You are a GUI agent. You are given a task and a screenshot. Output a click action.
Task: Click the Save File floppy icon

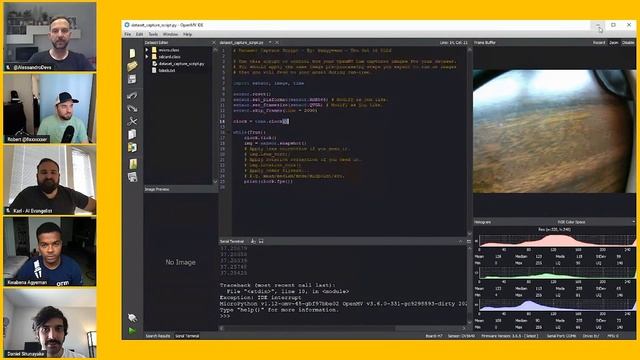point(132,79)
